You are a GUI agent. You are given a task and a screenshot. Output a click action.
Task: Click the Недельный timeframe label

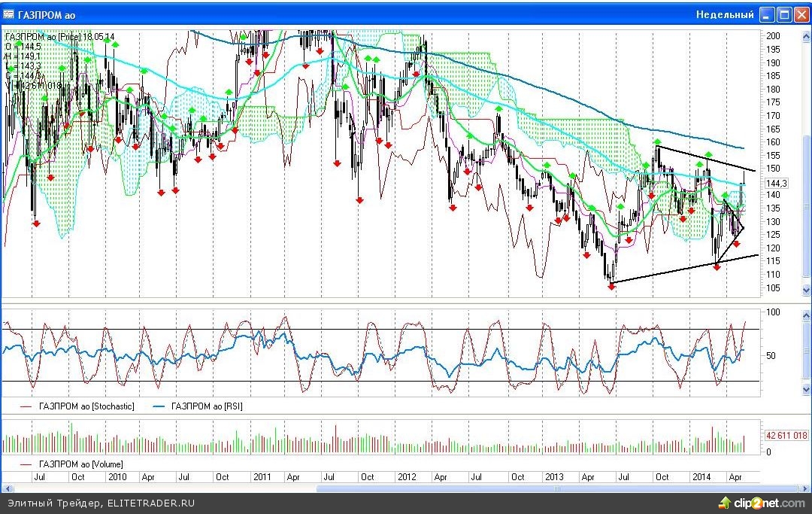[724, 14]
